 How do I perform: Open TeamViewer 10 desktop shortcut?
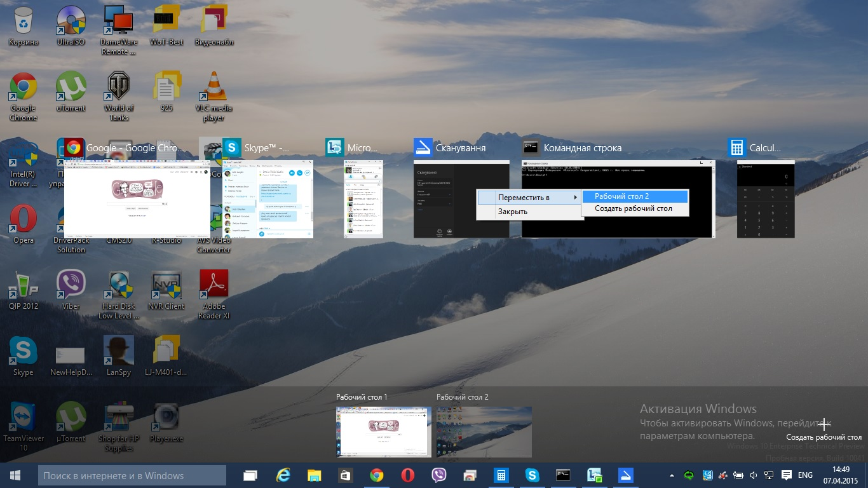[24, 427]
